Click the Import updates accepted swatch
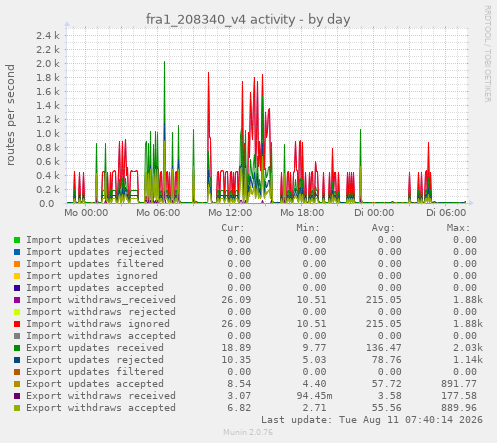 click(x=17, y=288)
